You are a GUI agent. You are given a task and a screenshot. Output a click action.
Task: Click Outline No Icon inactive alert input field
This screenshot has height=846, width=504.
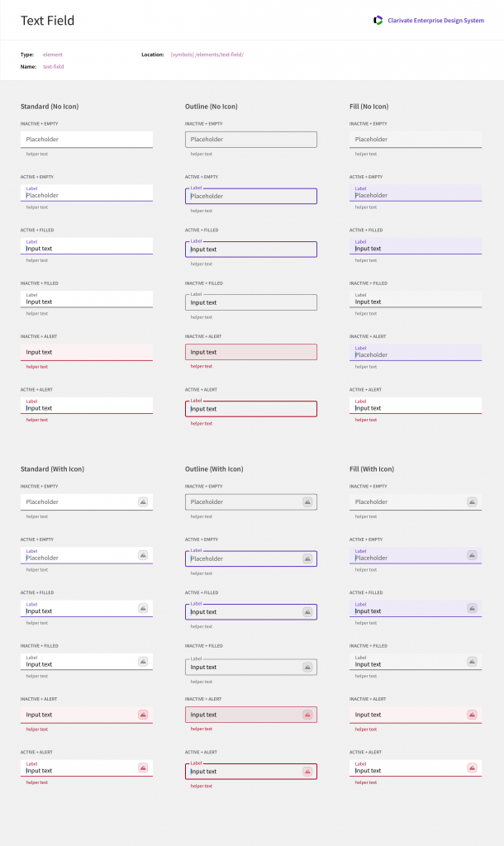pos(250,352)
